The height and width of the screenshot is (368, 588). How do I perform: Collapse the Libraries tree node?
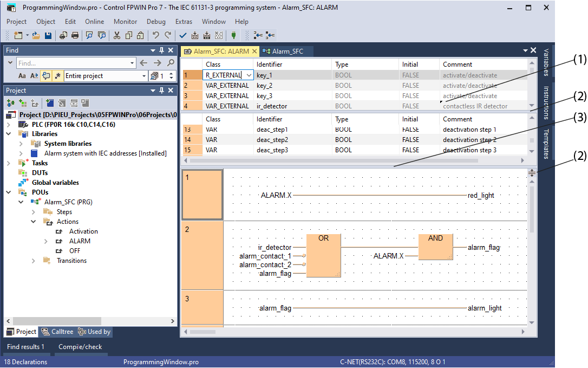point(9,134)
